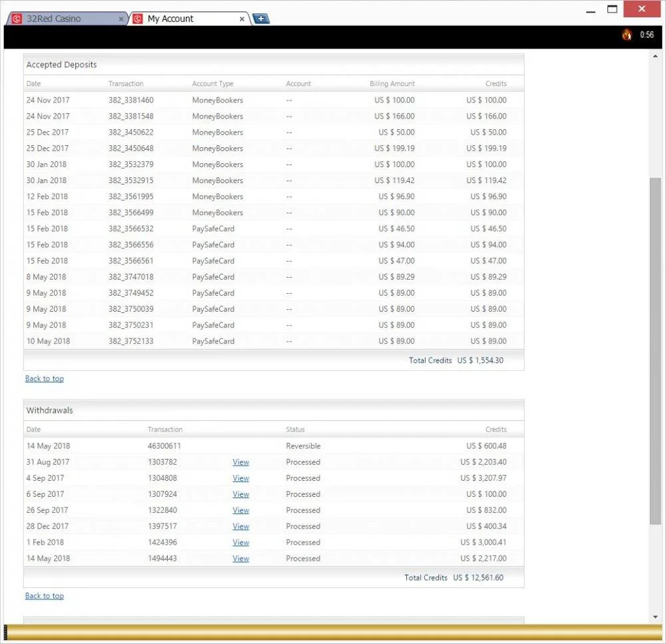Click the 1 Feb 2018 withdrawal date
Image resolution: width=666 pixels, height=644 pixels.
45,543
